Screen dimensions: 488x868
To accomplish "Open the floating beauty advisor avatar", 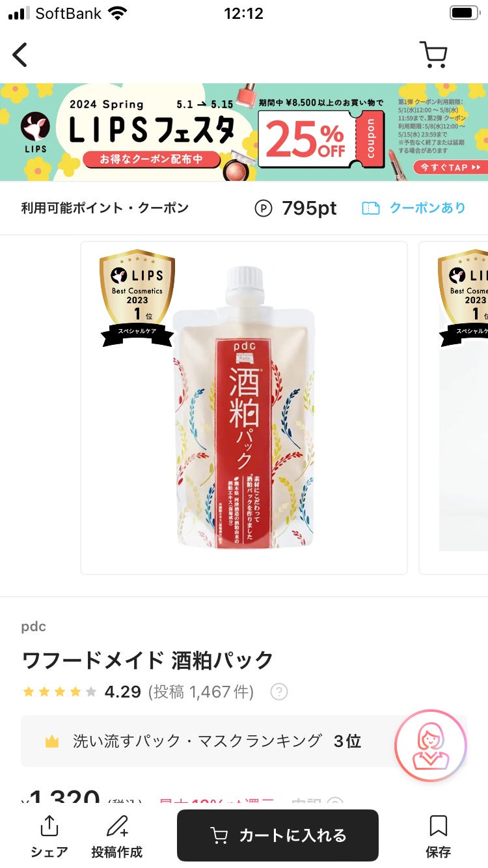I will point(431,746).
